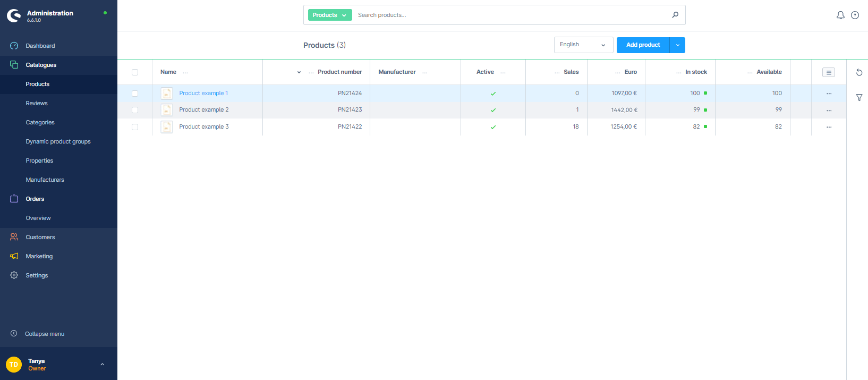Expand the Tanya user profile menu
This screenshot has height=380, width=868.
point(102,364)
